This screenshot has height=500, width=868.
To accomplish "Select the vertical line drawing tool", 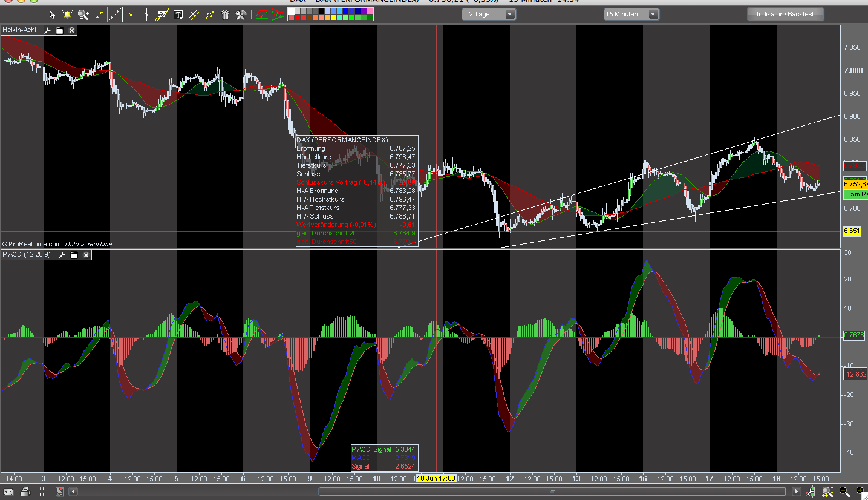I will 147,15.
